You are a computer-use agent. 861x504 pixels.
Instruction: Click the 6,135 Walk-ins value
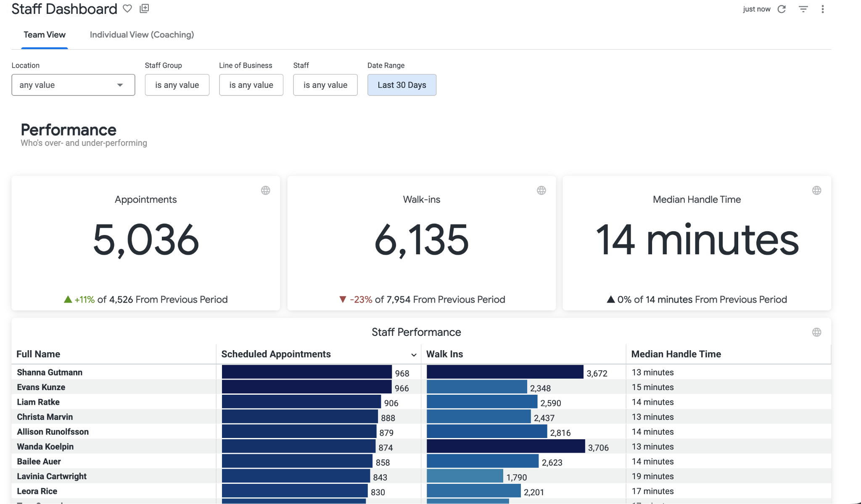coord(422,240)
